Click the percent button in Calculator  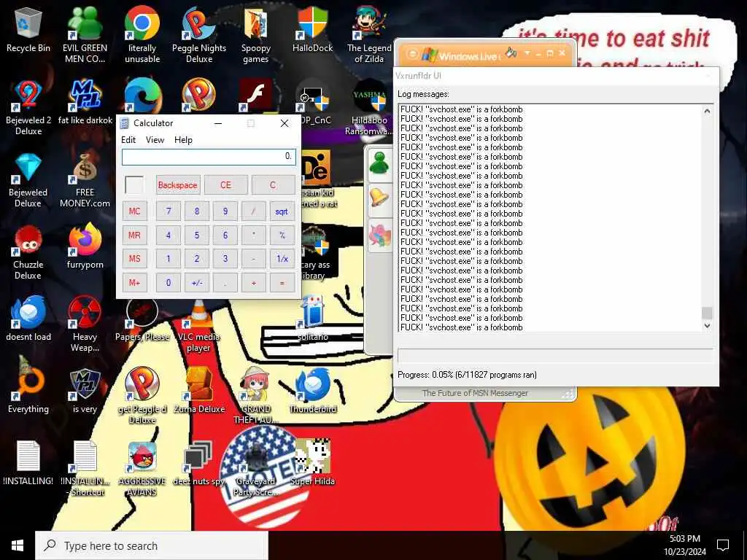282,236
